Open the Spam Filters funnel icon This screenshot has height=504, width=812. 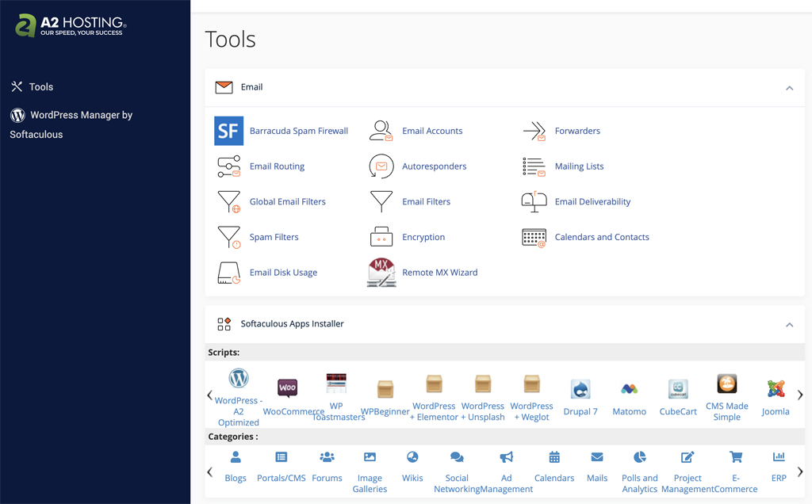pyautogui.click(x=228, y=237)
